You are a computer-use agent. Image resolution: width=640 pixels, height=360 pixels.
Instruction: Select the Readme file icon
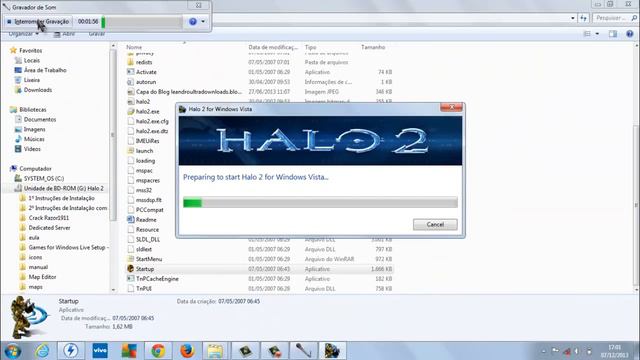tap(131, 220)
